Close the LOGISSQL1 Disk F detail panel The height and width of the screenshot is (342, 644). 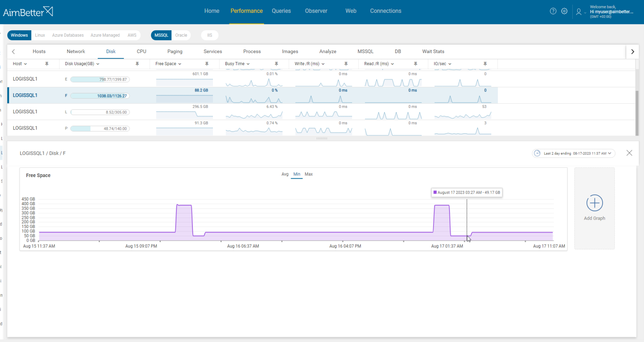click(630, 153)
